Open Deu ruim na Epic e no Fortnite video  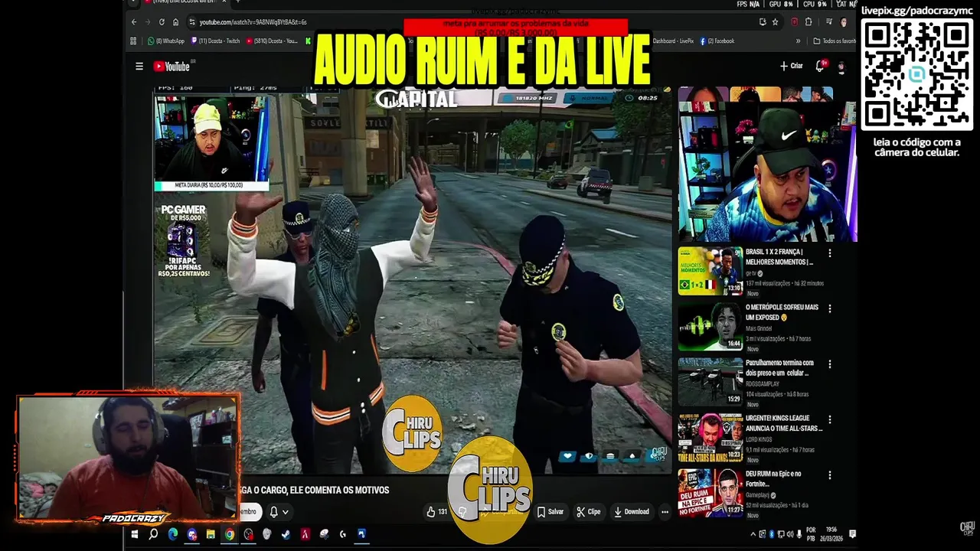click(710, 493)
